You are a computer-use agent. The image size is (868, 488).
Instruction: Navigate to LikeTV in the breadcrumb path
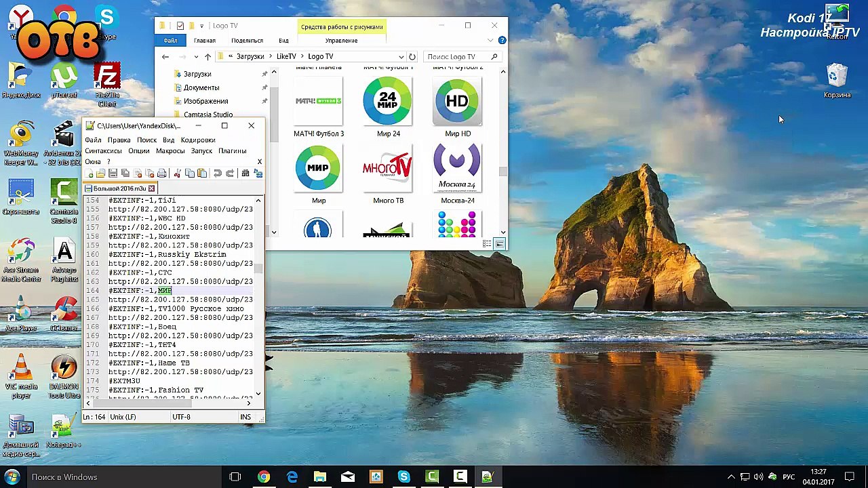tap(286, 57)
